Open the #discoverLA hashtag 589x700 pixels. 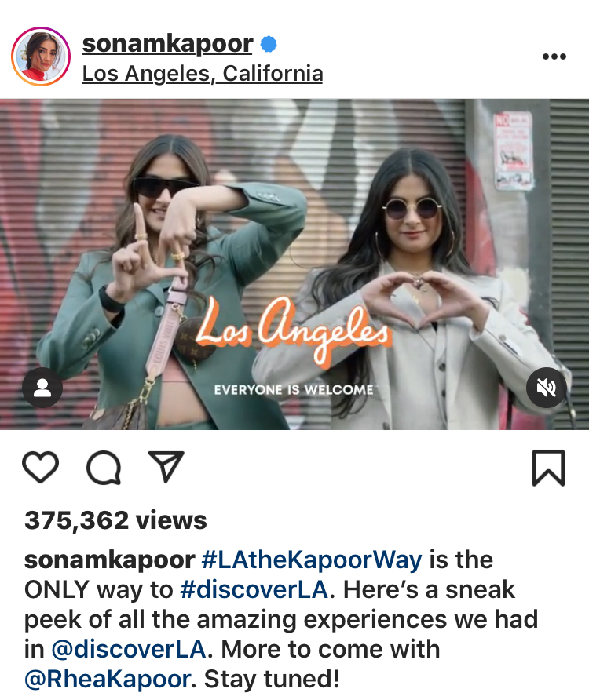254,589
